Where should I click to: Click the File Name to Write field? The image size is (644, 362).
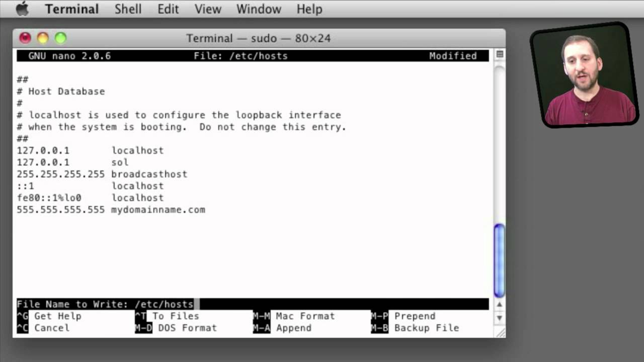[x=253, y=304]
